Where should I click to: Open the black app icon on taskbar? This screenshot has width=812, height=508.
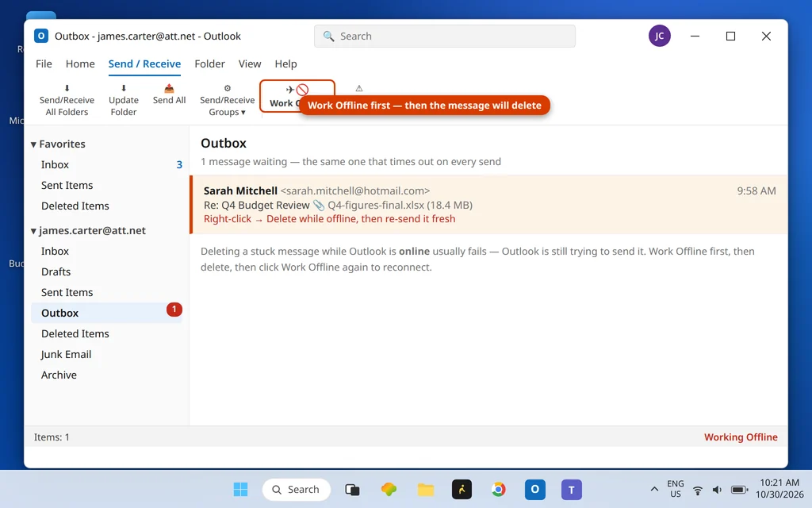click(x=462, y=489)
